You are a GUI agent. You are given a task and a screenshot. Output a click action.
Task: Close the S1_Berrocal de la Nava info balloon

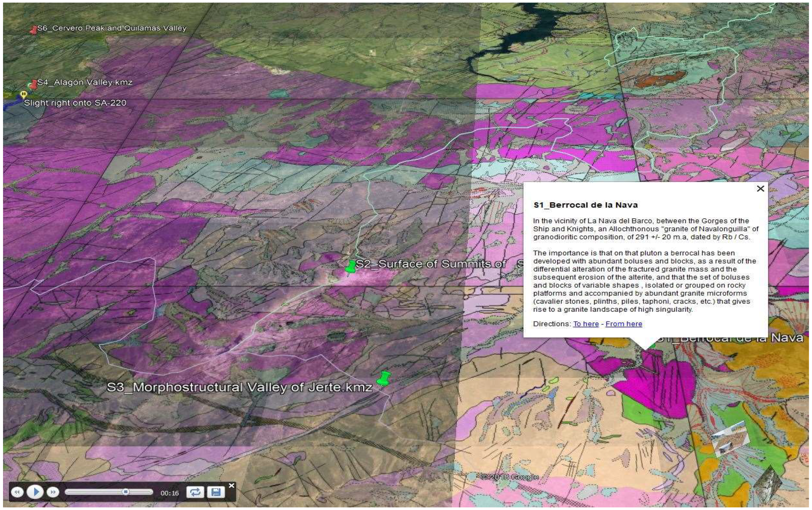click(x=760, y=188)
